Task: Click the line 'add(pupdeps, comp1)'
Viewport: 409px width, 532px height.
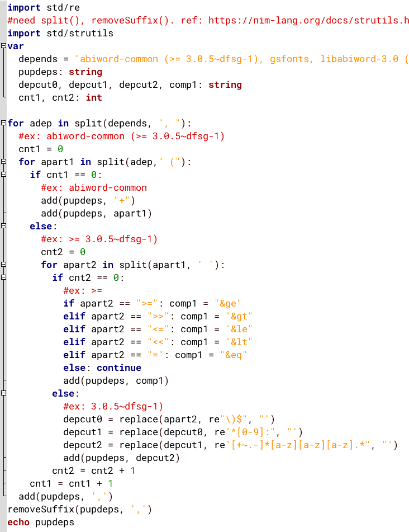Action: pos(116,380)
